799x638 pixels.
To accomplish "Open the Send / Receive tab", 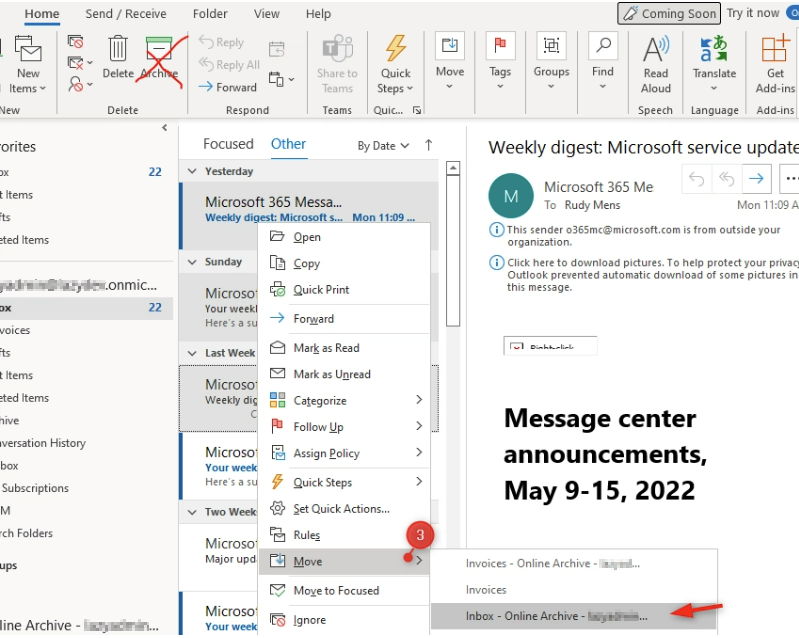I will pyautogui.click(x=126, y=14).
